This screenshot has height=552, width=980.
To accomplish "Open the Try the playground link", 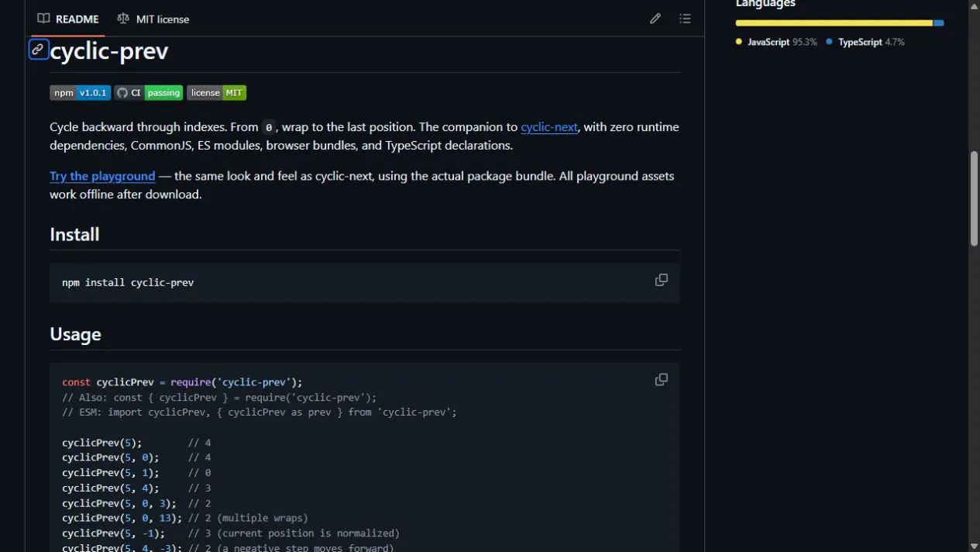I will [x=102, y=176].
